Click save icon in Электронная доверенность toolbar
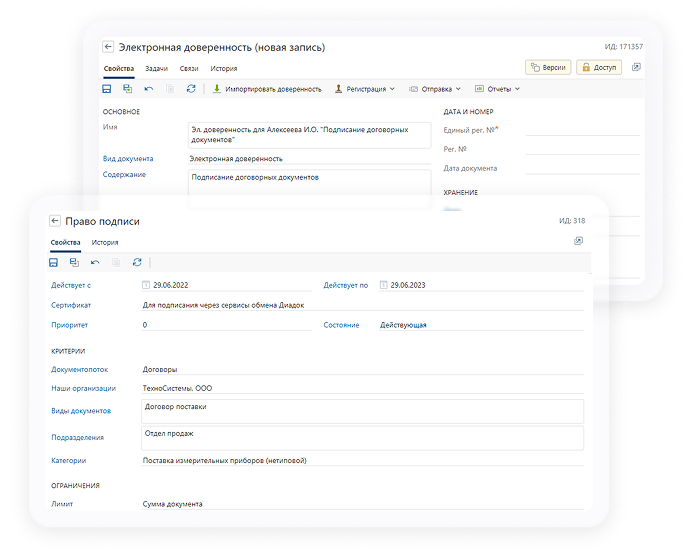This screenshot has width=687, height=560. [x=107, y=89]
